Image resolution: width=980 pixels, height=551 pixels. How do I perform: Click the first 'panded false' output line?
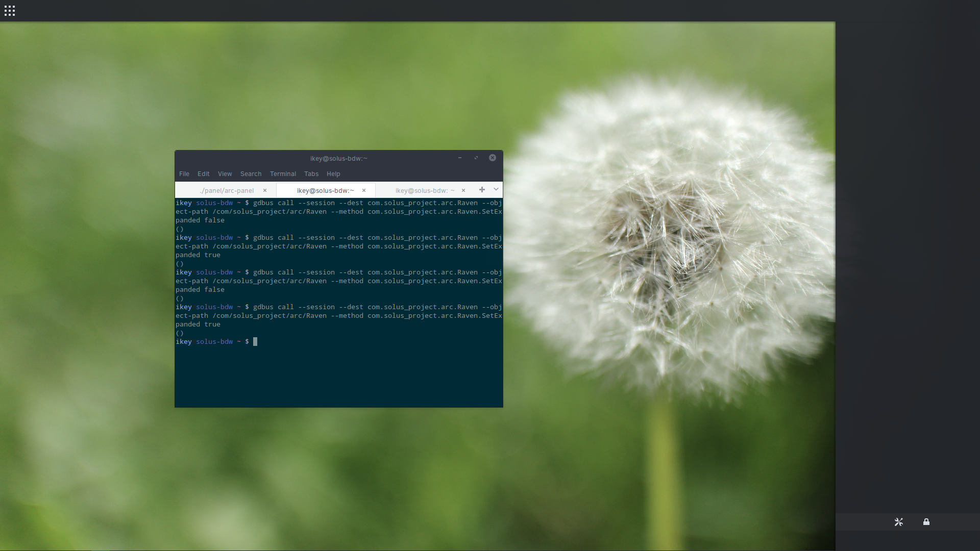pos(200,220)
